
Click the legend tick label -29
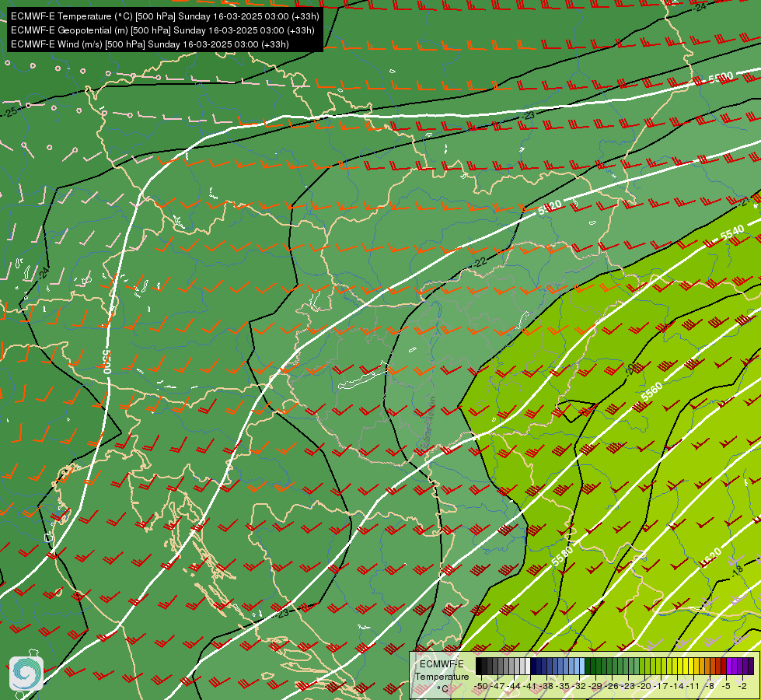coord(595,686)
